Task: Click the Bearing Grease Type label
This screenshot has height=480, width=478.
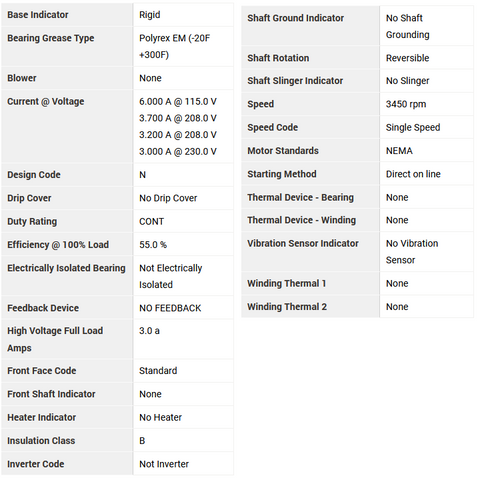Action: [51, 38]
